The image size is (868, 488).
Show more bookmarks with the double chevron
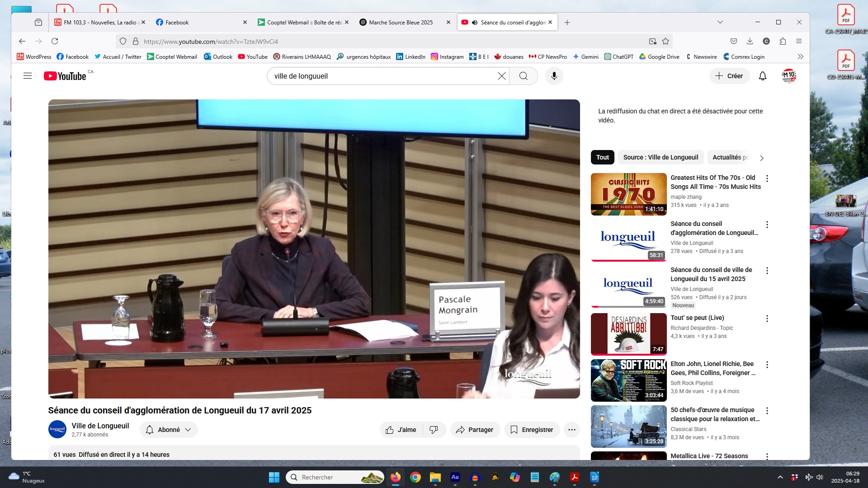tap(800, 56)
